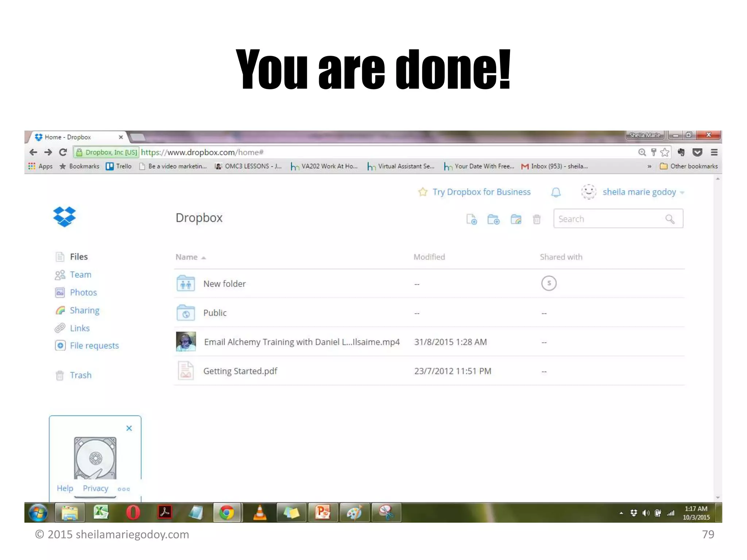Open the upload file icon
This screenshot has height=560, width=747.
point(472,219)
